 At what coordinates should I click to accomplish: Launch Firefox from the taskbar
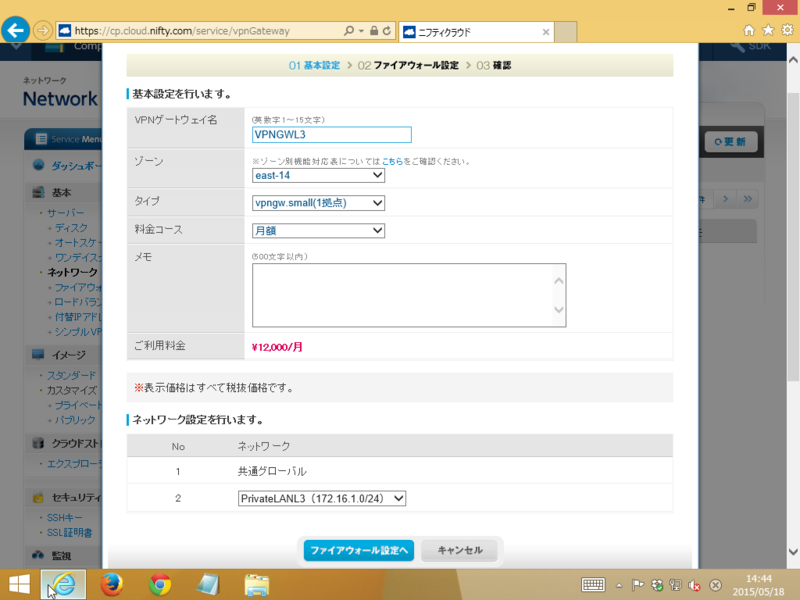[111, 585]
